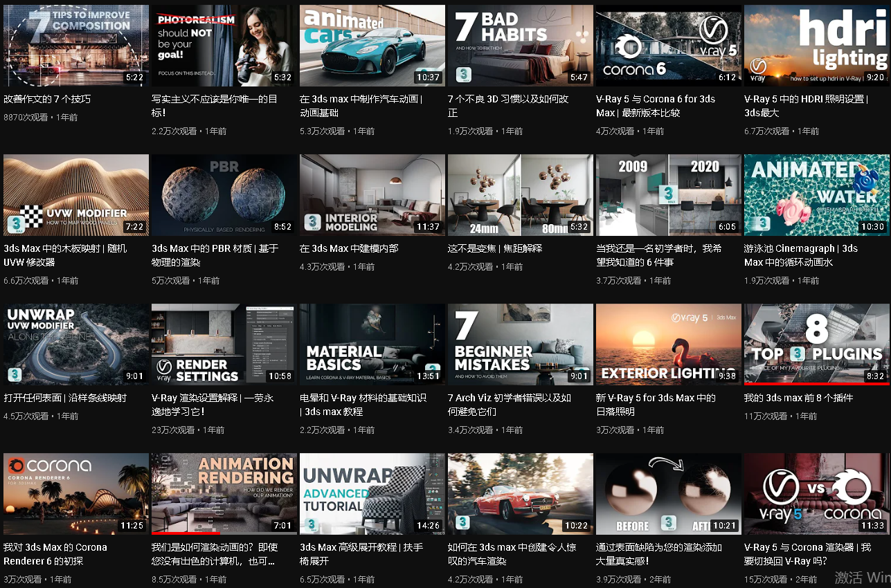Screen dimensions: 891x588
Task: Open the Material Basics video thumbnail
Action: tap(372, 344)
